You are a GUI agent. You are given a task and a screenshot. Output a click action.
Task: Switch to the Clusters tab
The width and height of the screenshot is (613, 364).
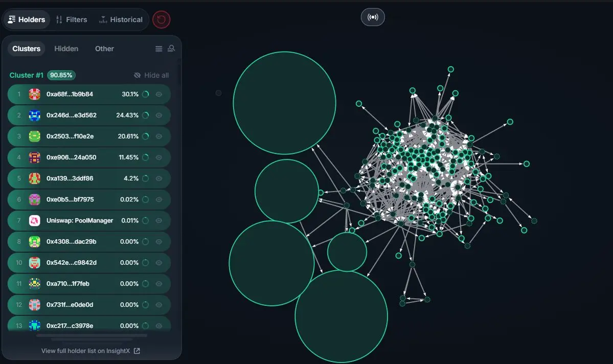coord(26,49)
